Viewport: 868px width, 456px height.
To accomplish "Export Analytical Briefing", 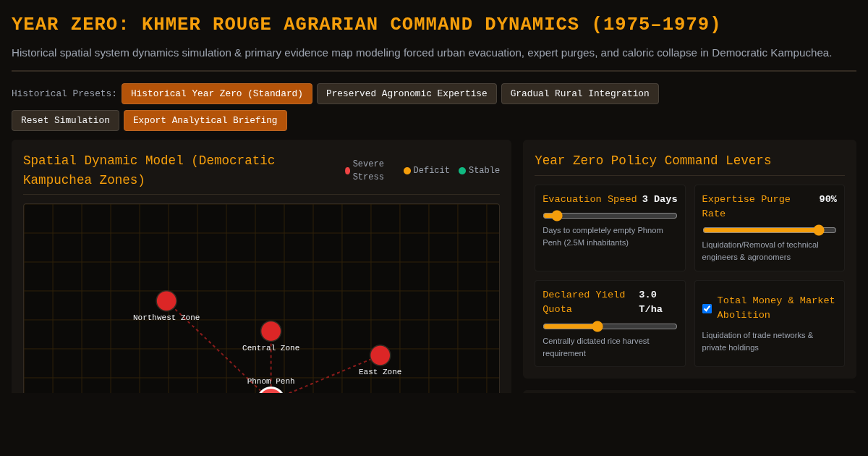I will click(x=205, y=120).
